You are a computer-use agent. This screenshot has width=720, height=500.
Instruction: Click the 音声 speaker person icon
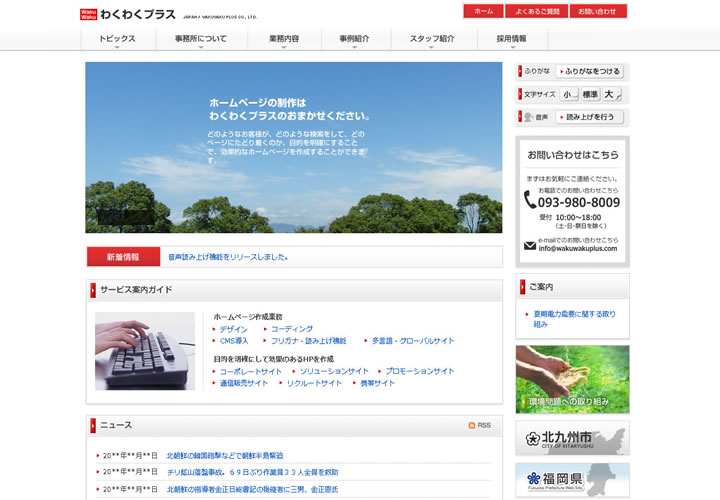coord(529,117)
